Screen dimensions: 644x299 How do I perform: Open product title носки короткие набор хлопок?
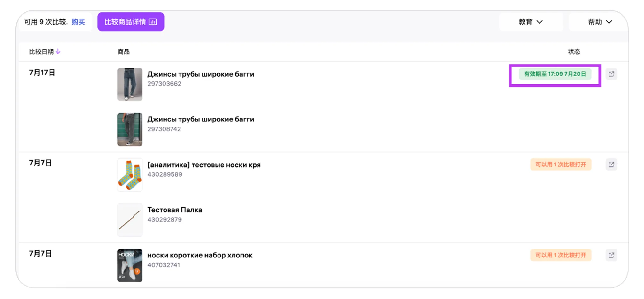(200, 255)
